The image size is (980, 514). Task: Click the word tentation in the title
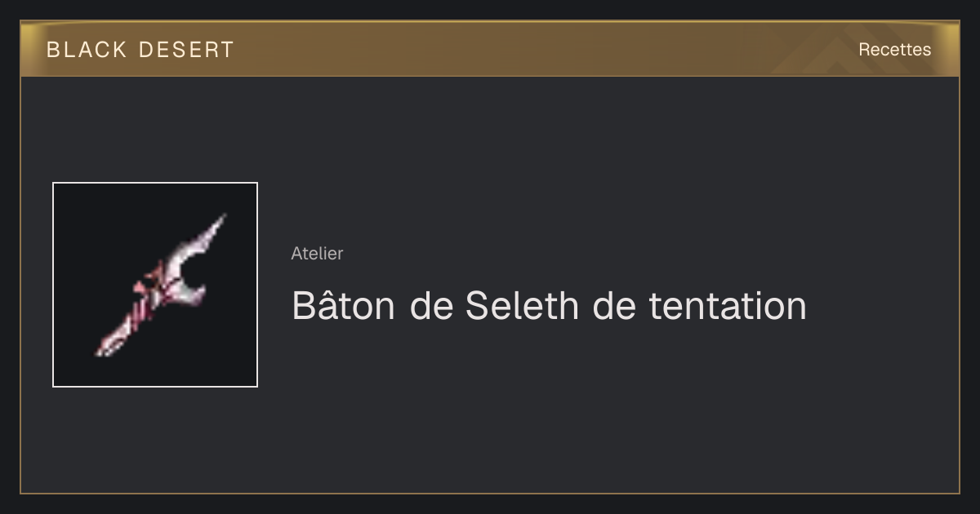click(728, 305)
